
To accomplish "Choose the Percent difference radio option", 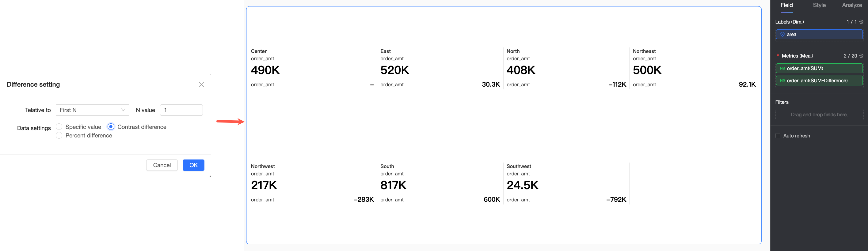I will [x=59, y=136].
